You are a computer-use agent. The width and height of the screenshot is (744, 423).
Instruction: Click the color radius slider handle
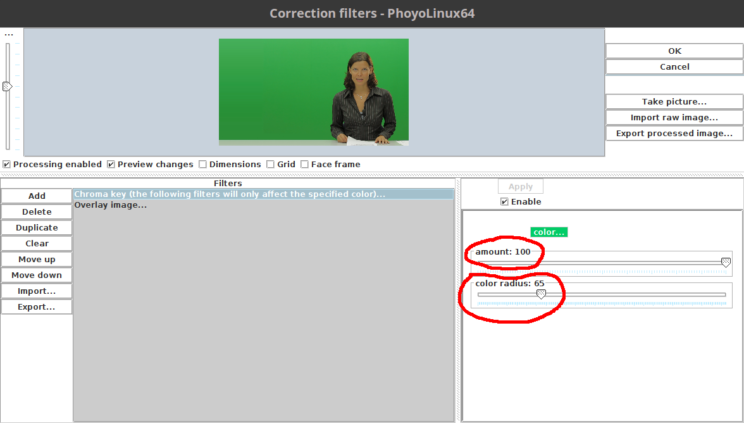coord(540,294)
